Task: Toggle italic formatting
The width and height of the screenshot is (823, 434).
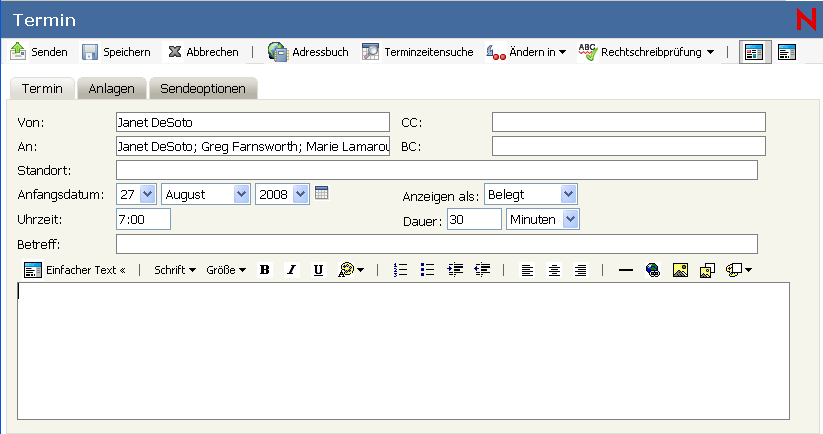Action: (x=291, y=270)
